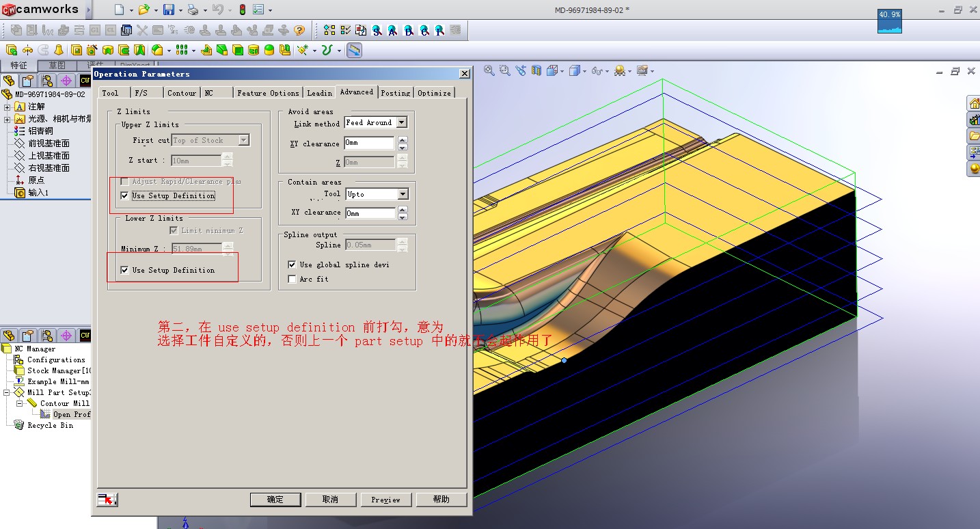This screenshot has width=980, height=529.
Task: Click the red-arrow icon at dialog bottom left
Action: [107, 500]
